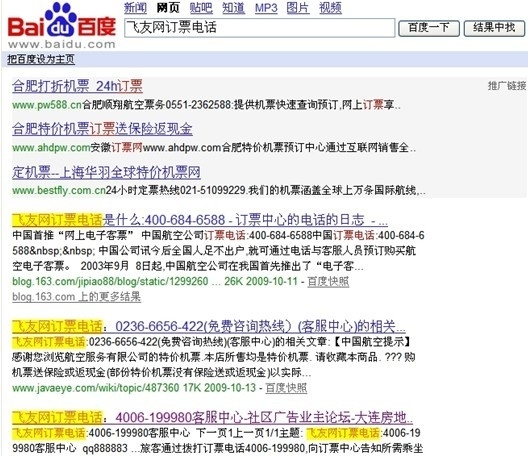Click the www.ahdpw.com green URL
The height and width of the screenshot is (456, 528).
tap(51, 148)
